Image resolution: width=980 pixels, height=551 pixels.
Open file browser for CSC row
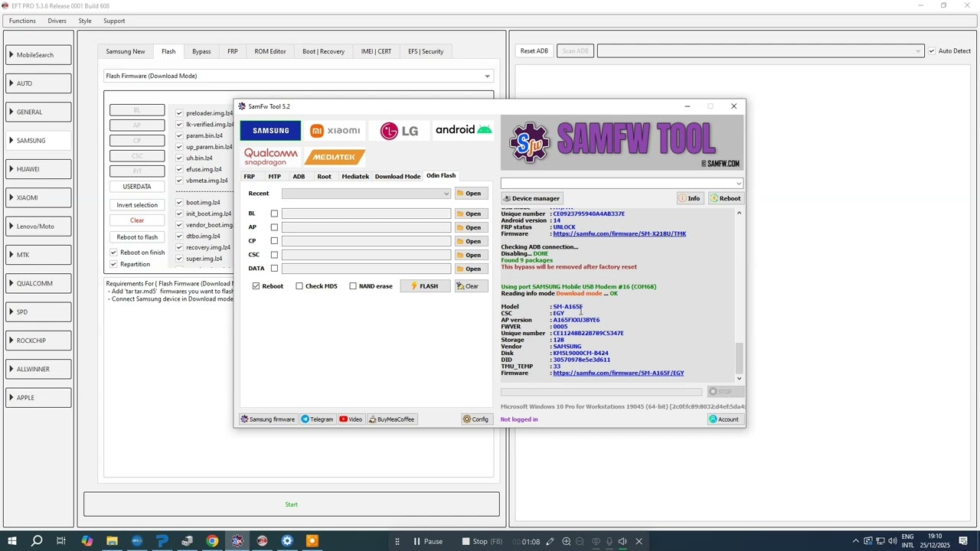click(x=471, y=255)
